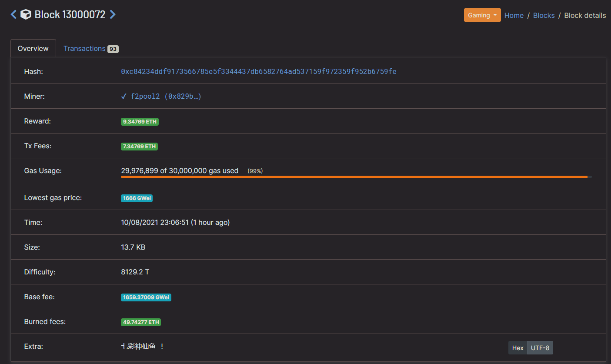Click the Extra data Chinese text
The width and height of the screenshot is (611, 364).
[143, 347]
